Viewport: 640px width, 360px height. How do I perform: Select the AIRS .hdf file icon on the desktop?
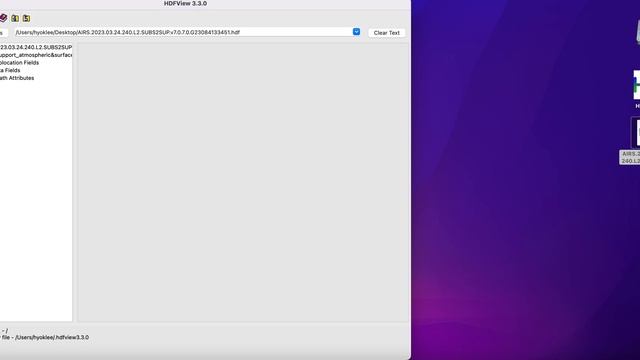click(x=636, y=133)
